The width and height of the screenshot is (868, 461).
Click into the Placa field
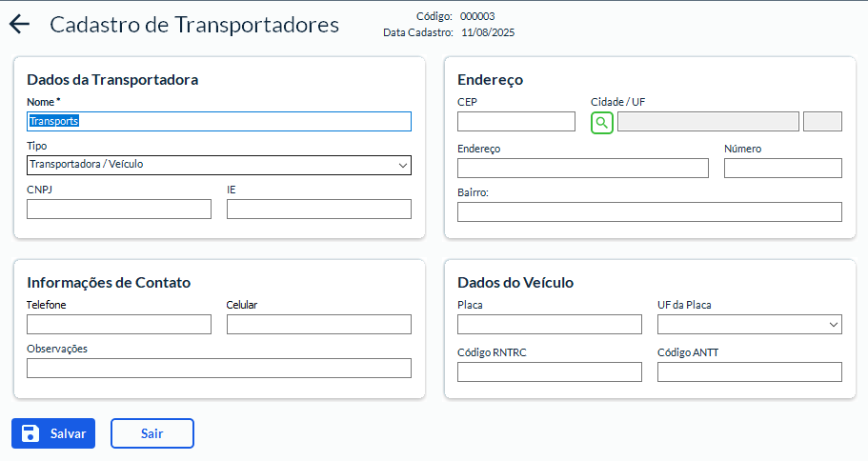(x=550, y=325)
